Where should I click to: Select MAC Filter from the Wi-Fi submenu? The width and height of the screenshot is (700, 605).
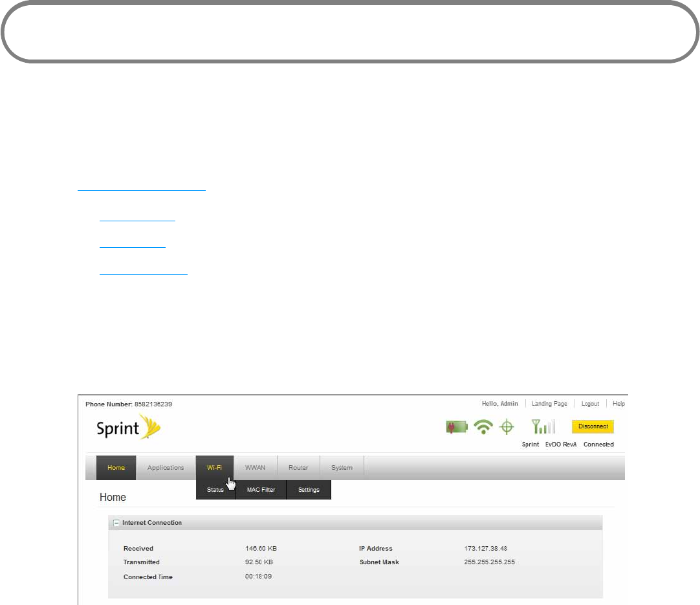pyautogui.click(x=261, y=490)
